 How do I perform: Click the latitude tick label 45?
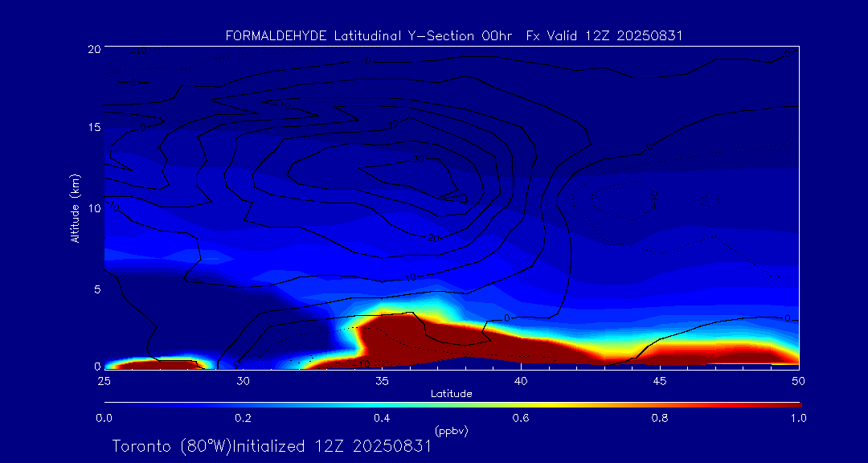coord(660,381)
